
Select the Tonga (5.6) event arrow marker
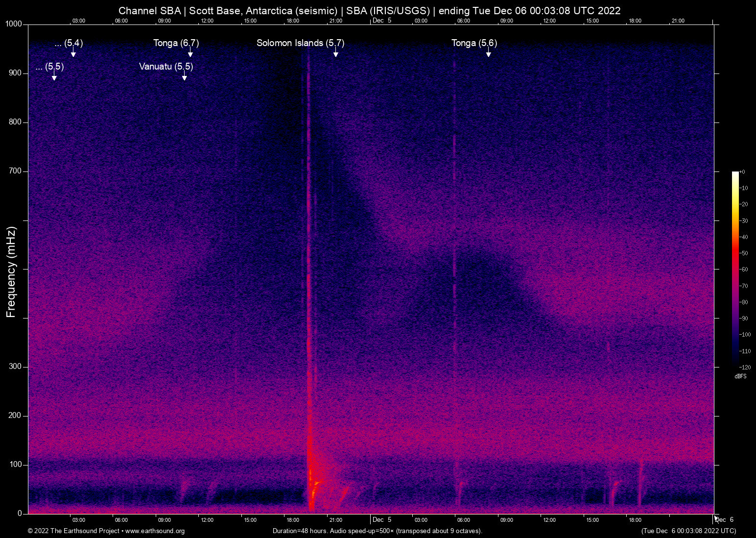point(488,54)
